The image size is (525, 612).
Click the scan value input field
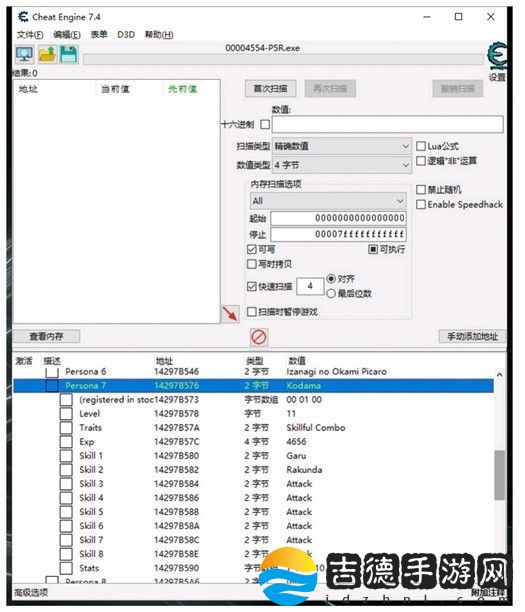tap(388, 125)
